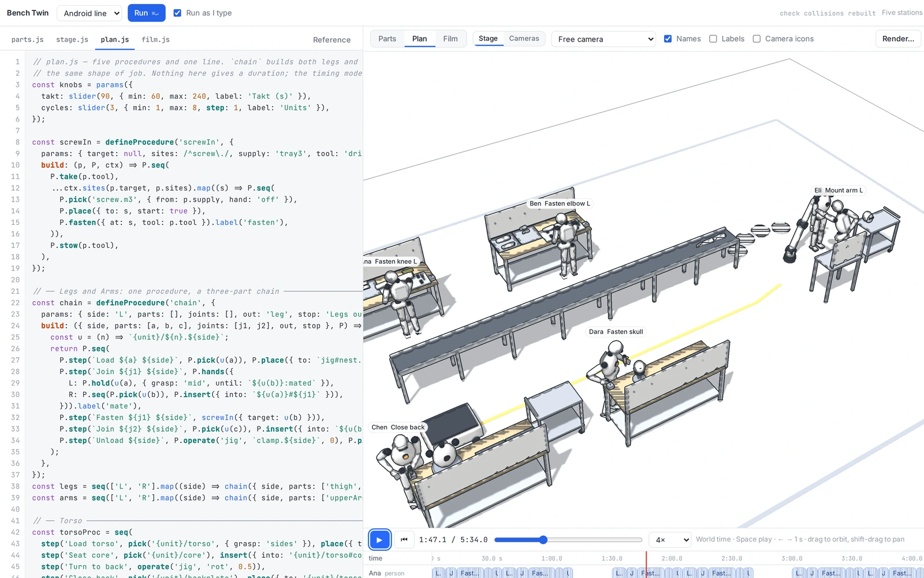Image resolution: width=924 pixels, height=578 pixels.
Task: Open the film.js file tab
Action: click(x=156, y=39)
